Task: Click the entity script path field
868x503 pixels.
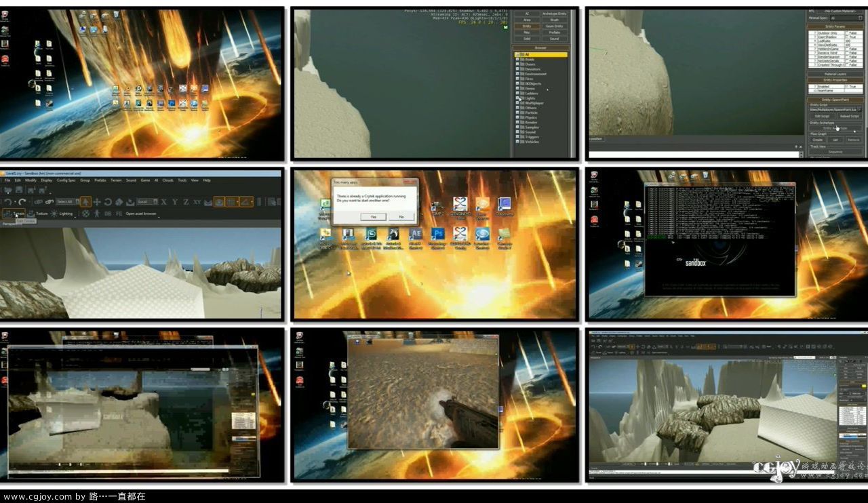Action: [x=833, y=110]
